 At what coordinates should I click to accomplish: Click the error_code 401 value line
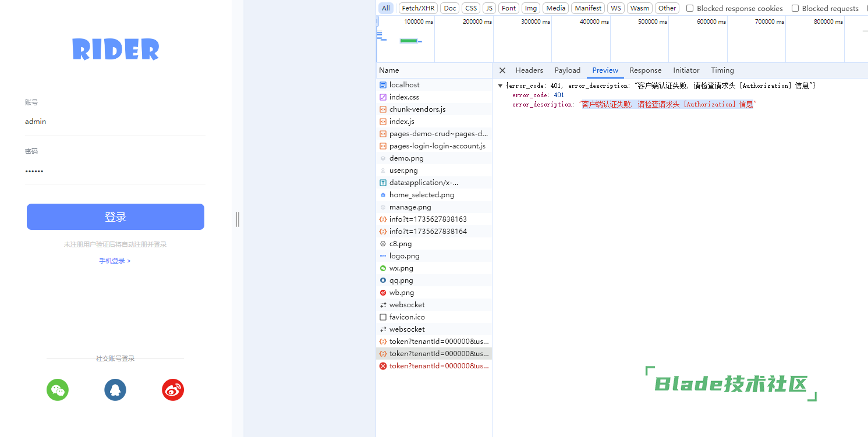(x=538, y=95)
